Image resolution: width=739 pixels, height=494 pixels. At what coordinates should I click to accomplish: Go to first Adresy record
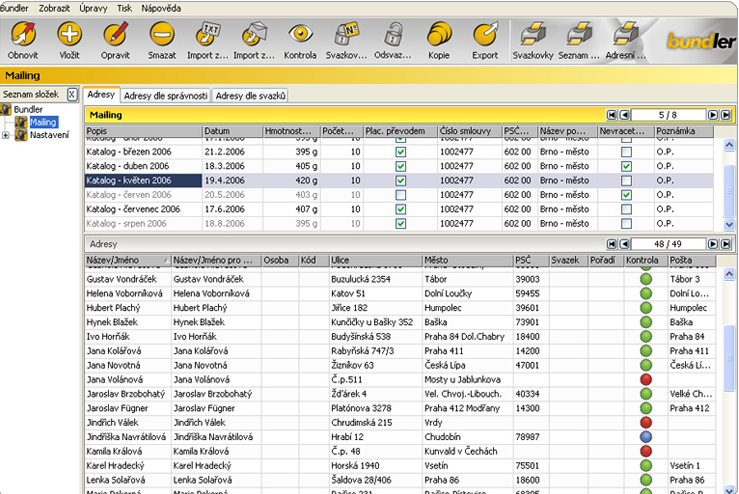tap(612, 244)
